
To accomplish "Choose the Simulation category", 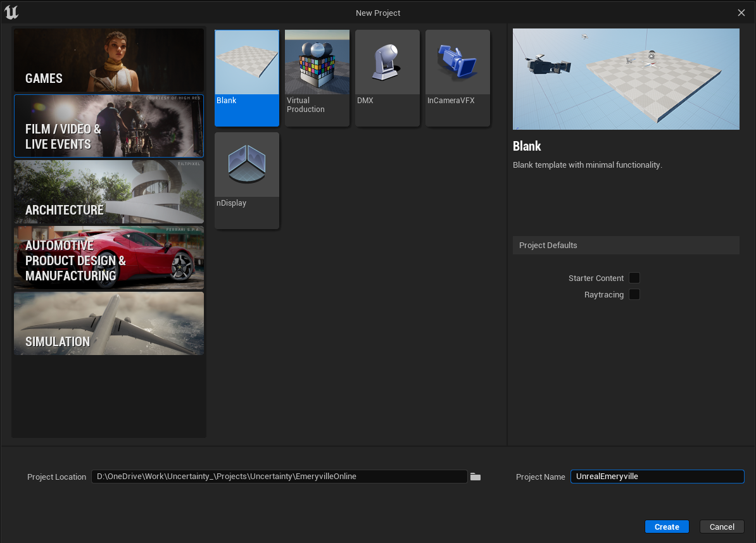I will pyautogui.click(x=109, y=323).
